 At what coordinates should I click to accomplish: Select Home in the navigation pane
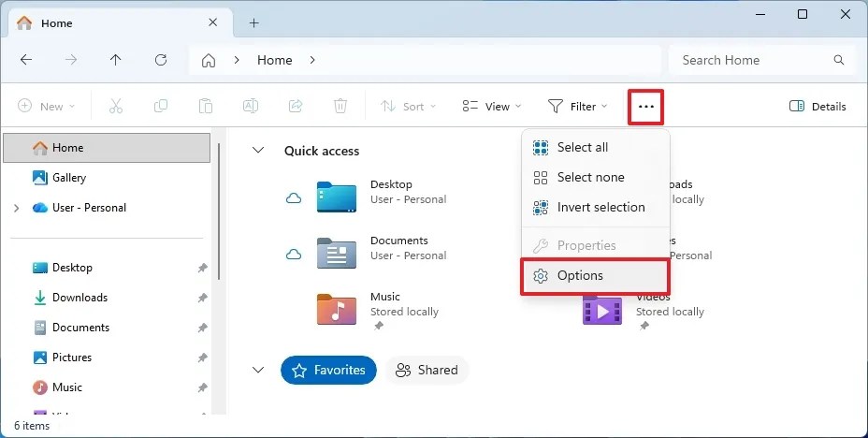107,148
